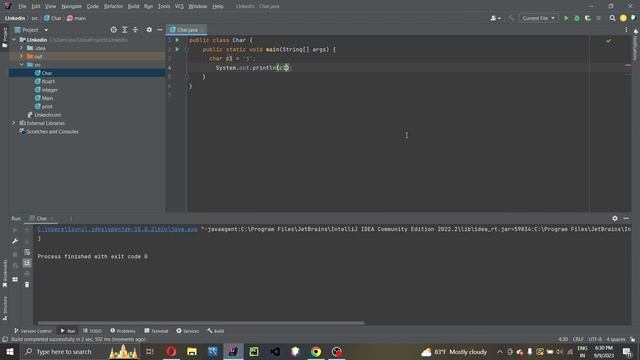Collapse the Linkedin project root node
640x360 pixels.
[14, 40]
